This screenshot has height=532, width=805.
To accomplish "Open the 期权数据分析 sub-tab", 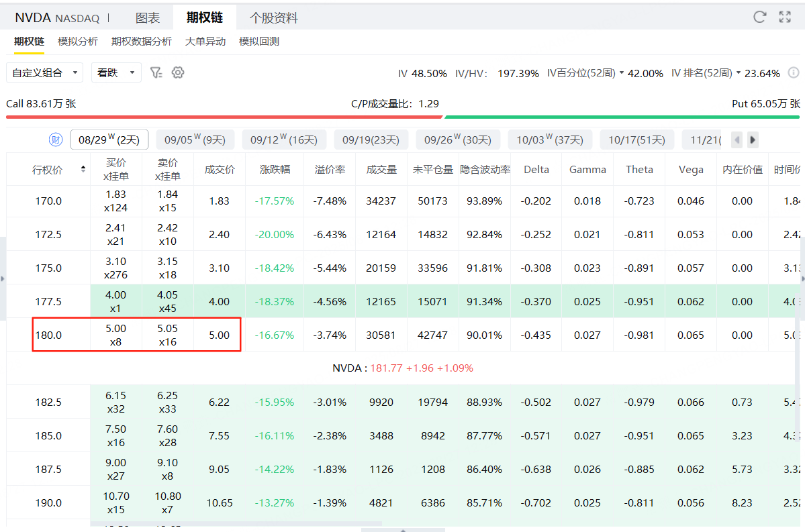I will click(141, 42).
